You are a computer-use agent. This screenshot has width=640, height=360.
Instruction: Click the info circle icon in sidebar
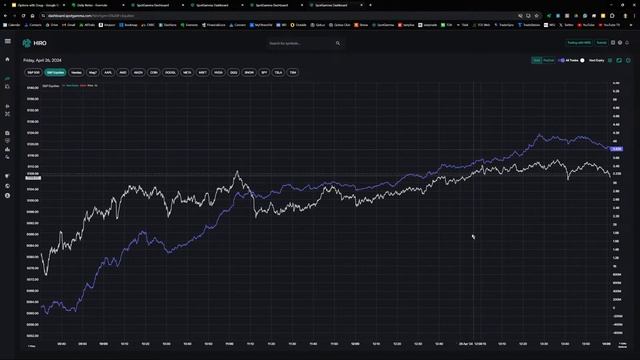click(7, 196)
